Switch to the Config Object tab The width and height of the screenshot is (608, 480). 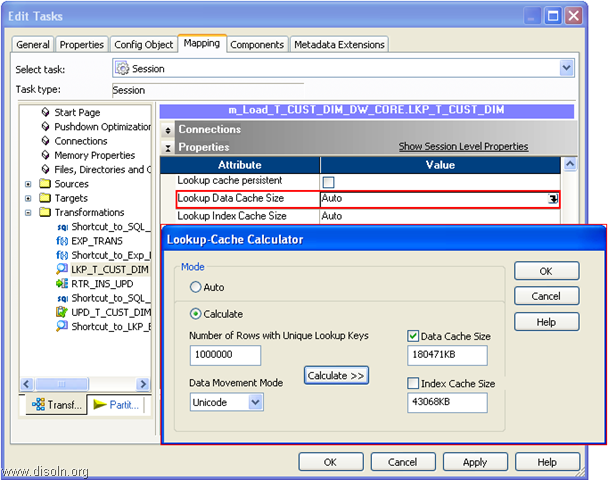[143, 45]
